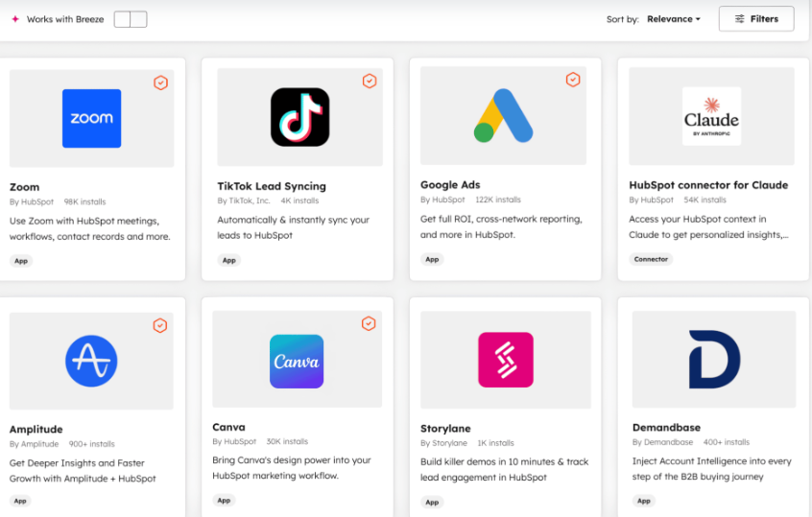Image resolution: width=812 pixels, height=517 pixels.
Task: Click 'Get full ROI, cross-network reporting' description
Action: click(x=501, y=226)
